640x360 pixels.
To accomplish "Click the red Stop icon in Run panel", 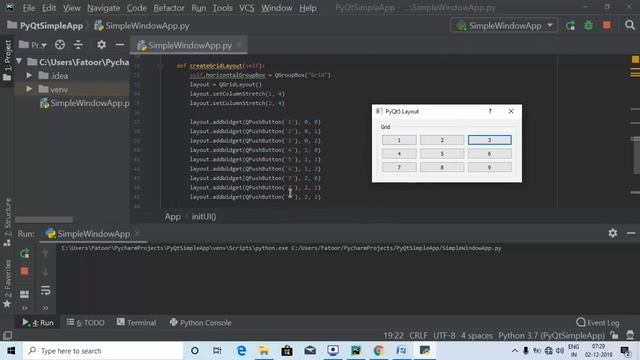I will [24, 271].
